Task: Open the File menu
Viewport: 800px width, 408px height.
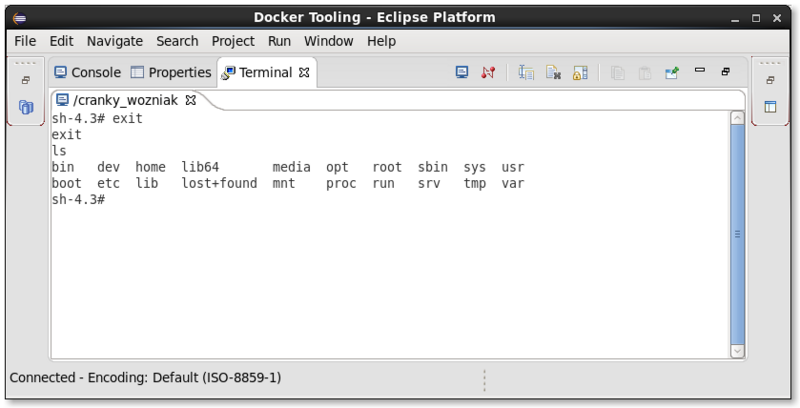Action: click(x=25, y=41)
